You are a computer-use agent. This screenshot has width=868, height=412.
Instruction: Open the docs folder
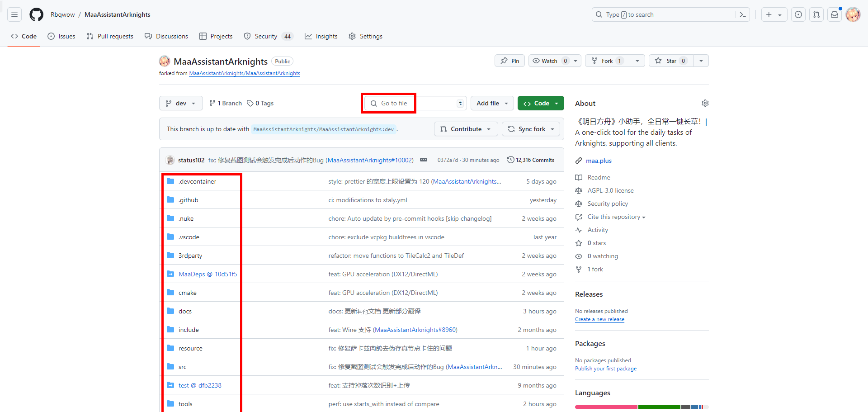click(x=185, y=311)
